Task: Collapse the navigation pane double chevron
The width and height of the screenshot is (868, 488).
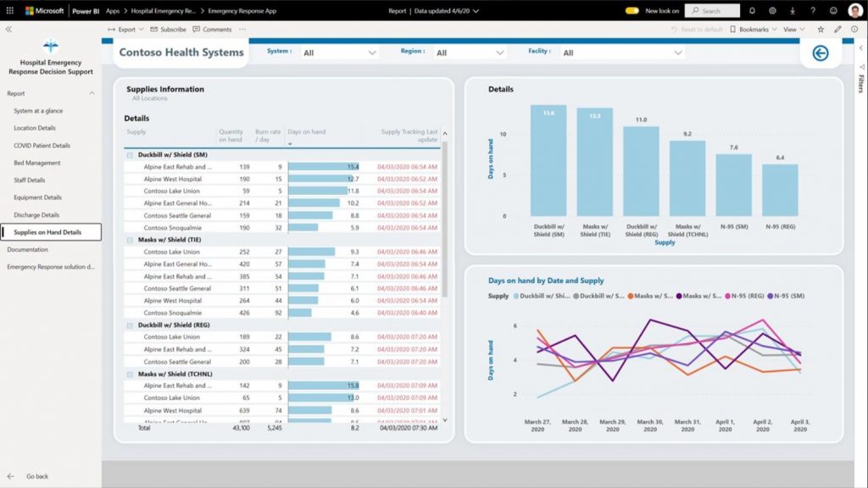Action: tap(8, 30)
